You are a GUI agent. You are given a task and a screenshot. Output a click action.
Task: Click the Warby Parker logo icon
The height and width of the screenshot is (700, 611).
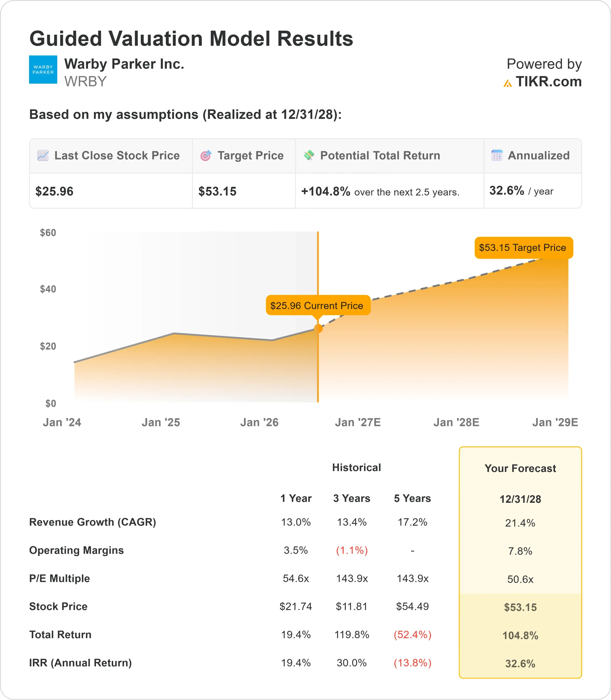43,69
